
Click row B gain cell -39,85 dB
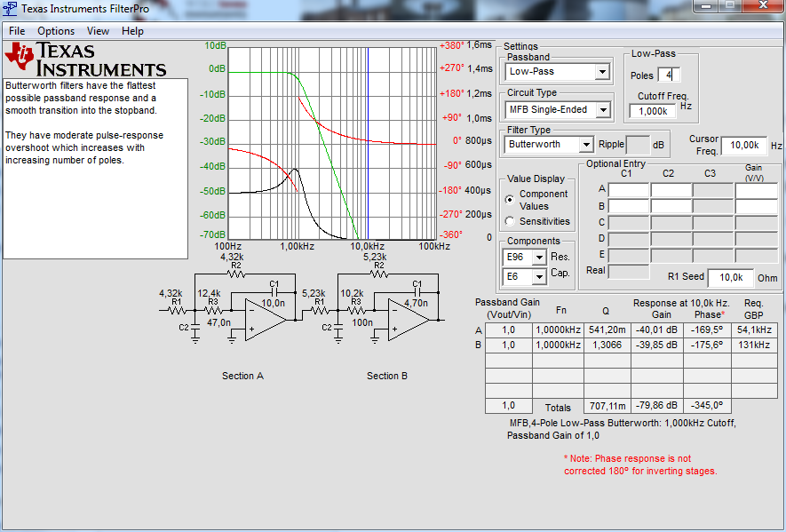tap(656, 345)
